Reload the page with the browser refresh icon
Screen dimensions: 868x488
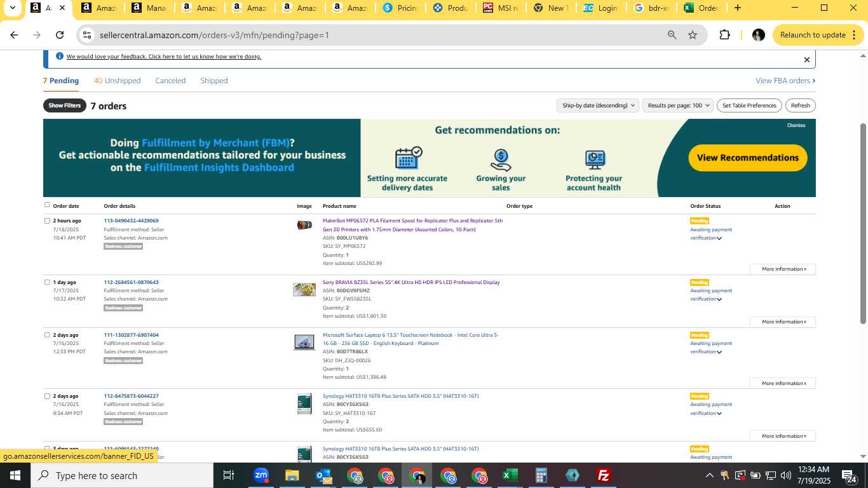[60, 35]
